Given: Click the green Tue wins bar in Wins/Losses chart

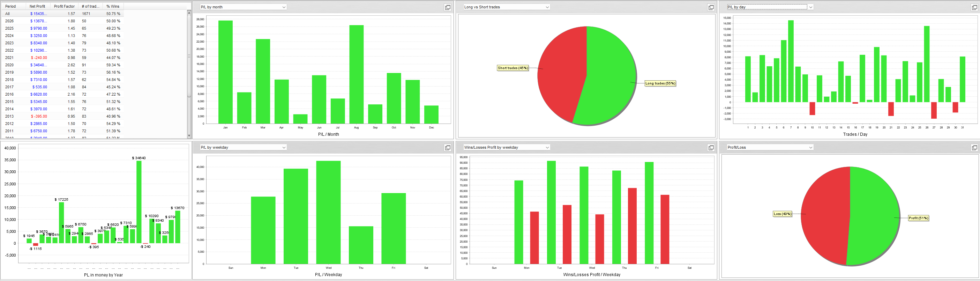Looking at the screenshot, I should click(x=551, y=213).
